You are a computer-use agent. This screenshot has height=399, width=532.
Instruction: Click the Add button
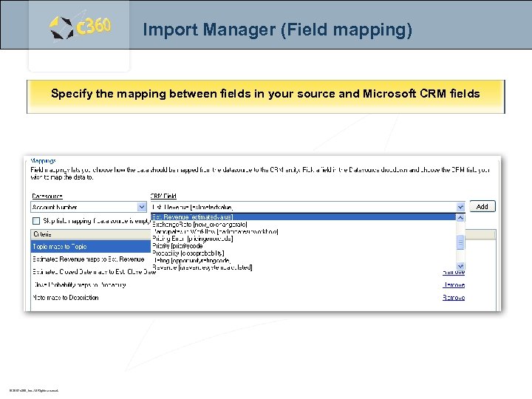pyautogui.click(x=482, y=207)
